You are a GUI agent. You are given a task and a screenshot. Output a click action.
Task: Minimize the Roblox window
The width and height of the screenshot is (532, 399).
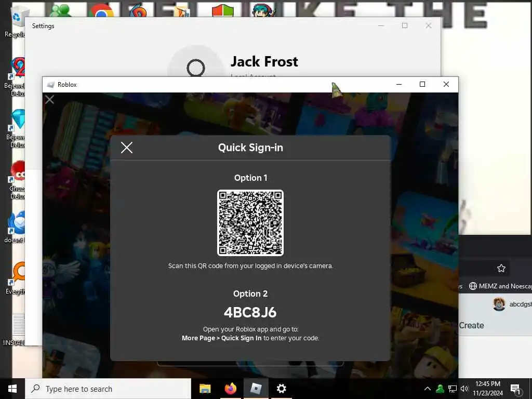click(x=399, y=84)
